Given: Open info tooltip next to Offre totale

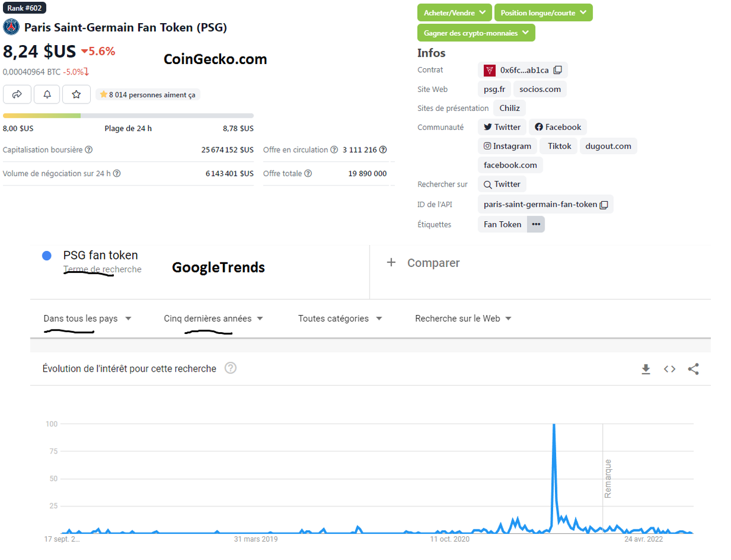Looking at the screenshot, I should coord(308,174).
